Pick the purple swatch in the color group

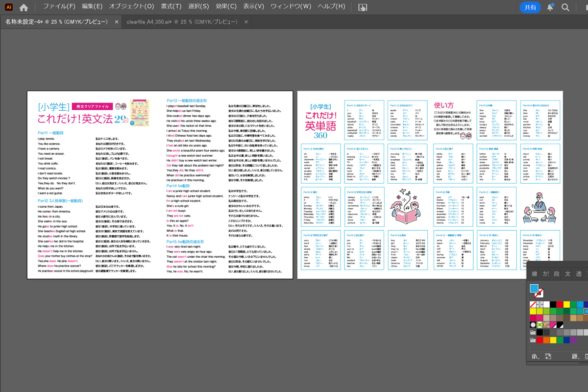point(574,340)
